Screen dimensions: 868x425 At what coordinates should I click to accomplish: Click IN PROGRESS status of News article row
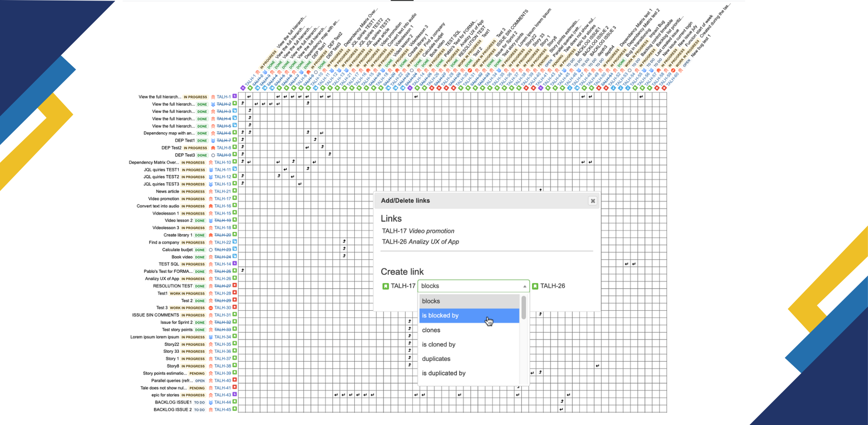tap(193, 192)
